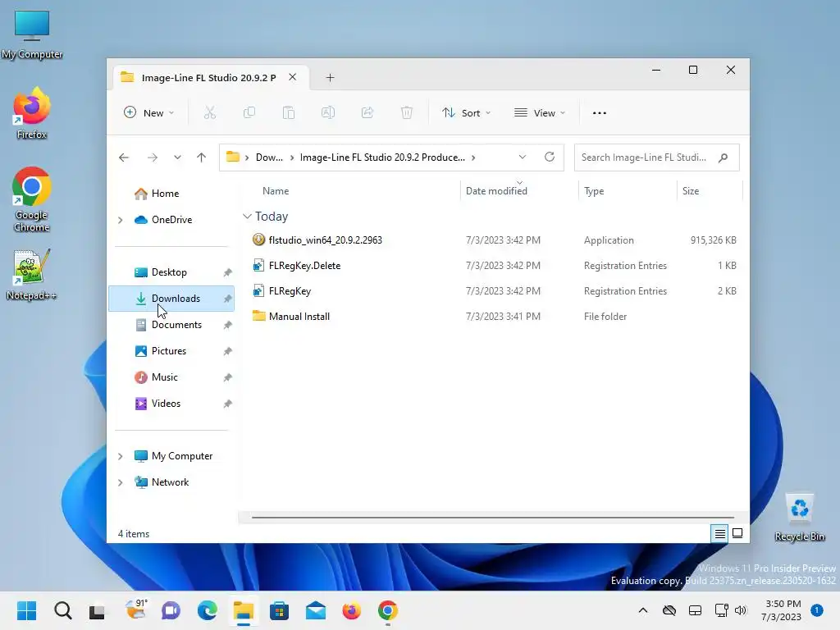840x630 pixels.
Task: Expand the path chevron after Image-Line folder
Action: 473,157
